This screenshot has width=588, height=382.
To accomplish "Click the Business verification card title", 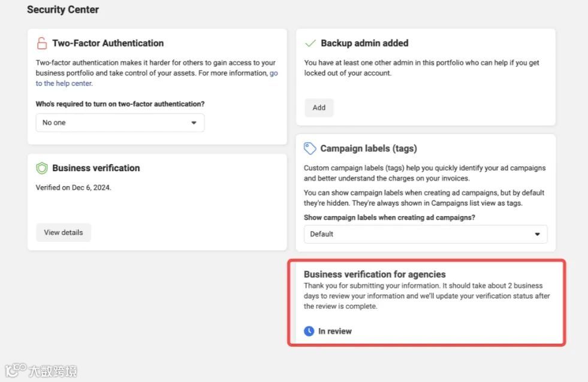I will 96,168.
